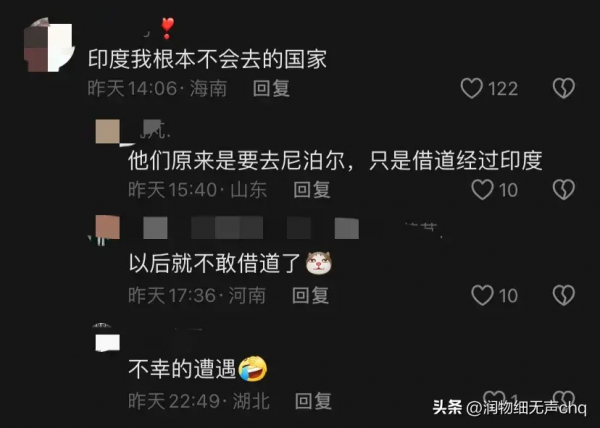The height and width of the screenshot is (428, 600).
Task: Like the 湖北 reply 不幸的遭遇
Action: click(x=494, y=398)
